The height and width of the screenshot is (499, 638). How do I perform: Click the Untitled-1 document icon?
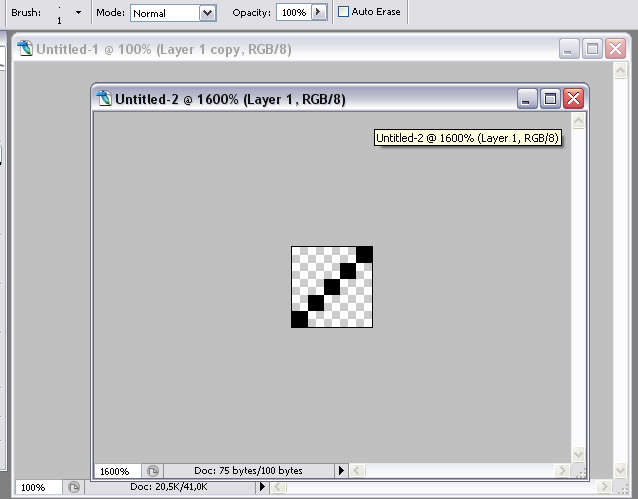tap(25, 48)
